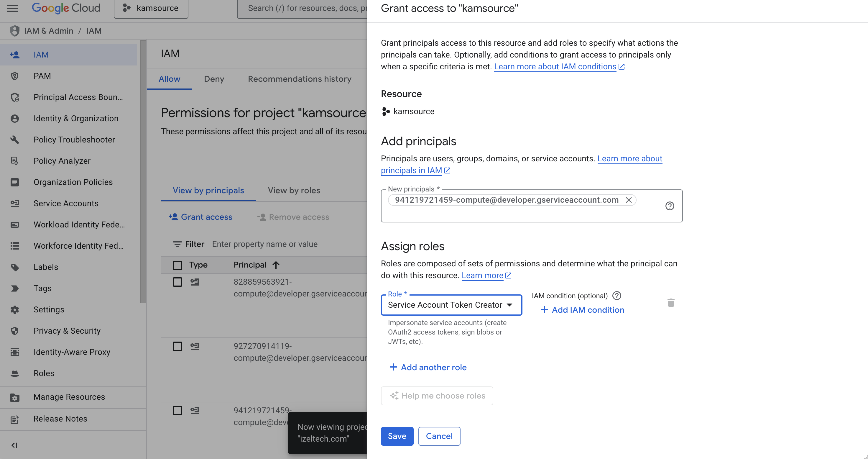Switch to the Deny tab
This screenshot has width=868, height=459.
214,79
